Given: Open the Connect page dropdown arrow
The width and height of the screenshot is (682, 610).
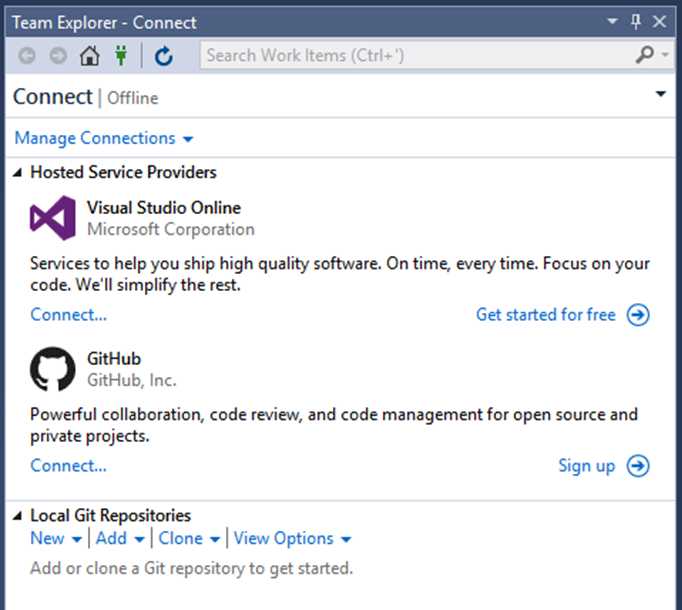Looking at the screenshot, I should [x=661, y=94].
